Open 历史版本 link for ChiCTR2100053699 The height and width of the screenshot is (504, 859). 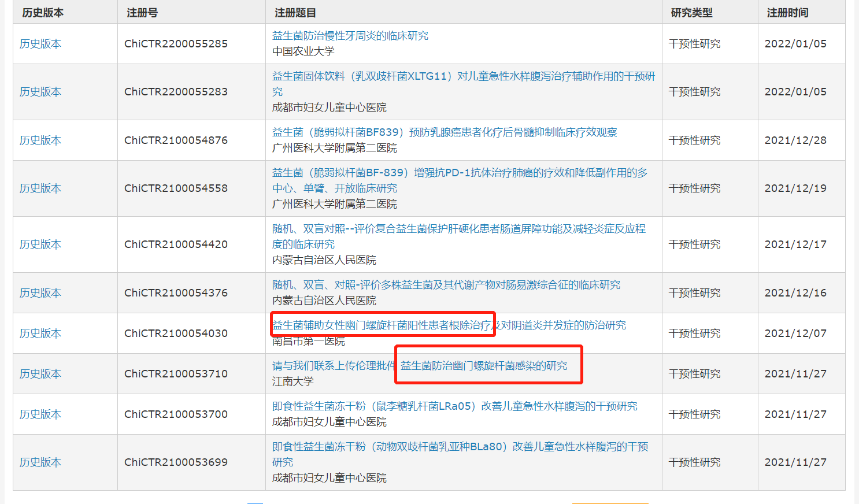40,462
